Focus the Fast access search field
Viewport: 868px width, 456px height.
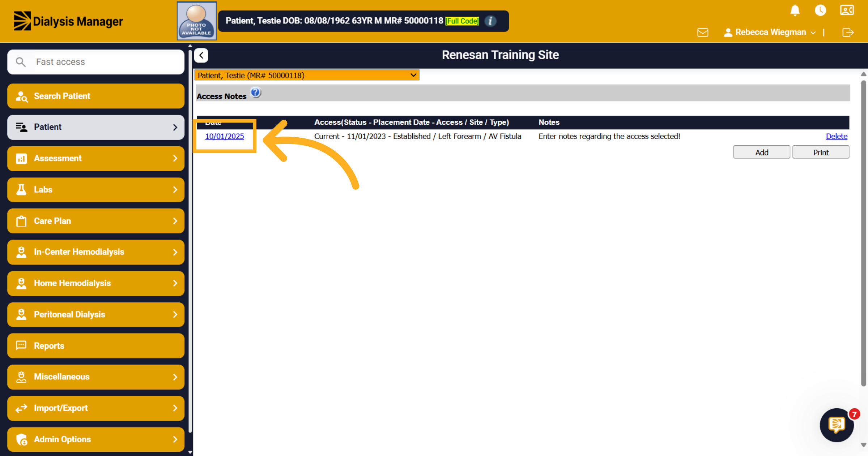pyautogui.click(x=96, y=62)
